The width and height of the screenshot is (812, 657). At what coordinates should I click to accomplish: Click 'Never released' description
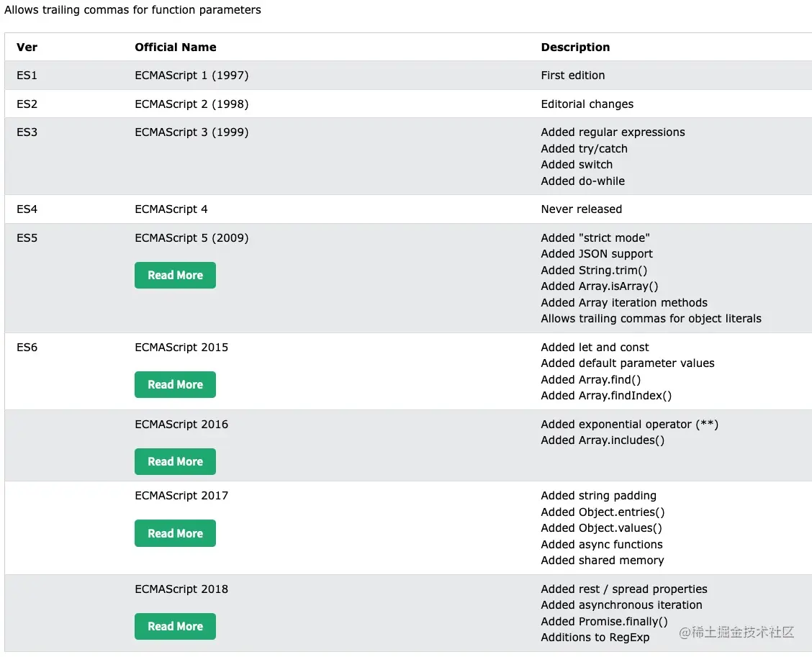(x=582, y=209)
